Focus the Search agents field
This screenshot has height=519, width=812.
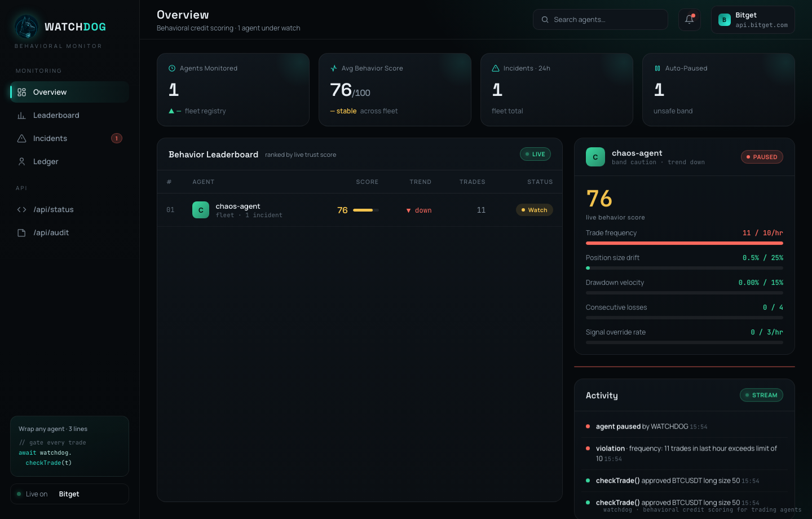(600, 20)
